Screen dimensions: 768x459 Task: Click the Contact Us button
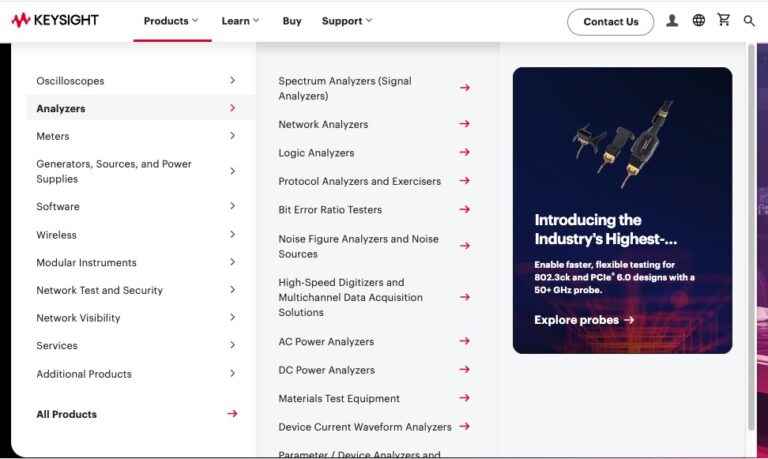(x=610, y=22)
